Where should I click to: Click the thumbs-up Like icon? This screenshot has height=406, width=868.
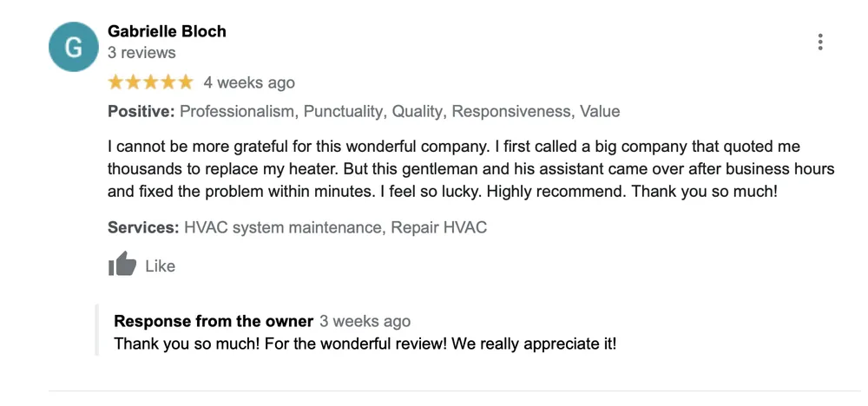coord(122,265)
